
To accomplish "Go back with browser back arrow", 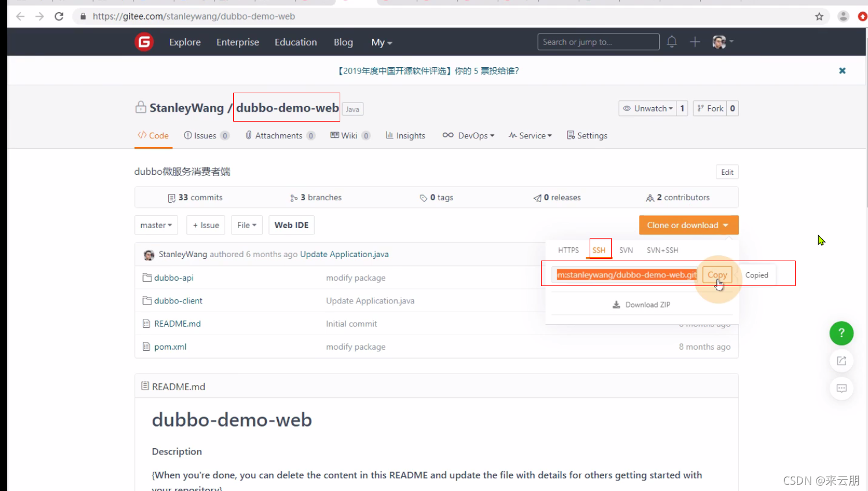I will click(x=20, y=16).
